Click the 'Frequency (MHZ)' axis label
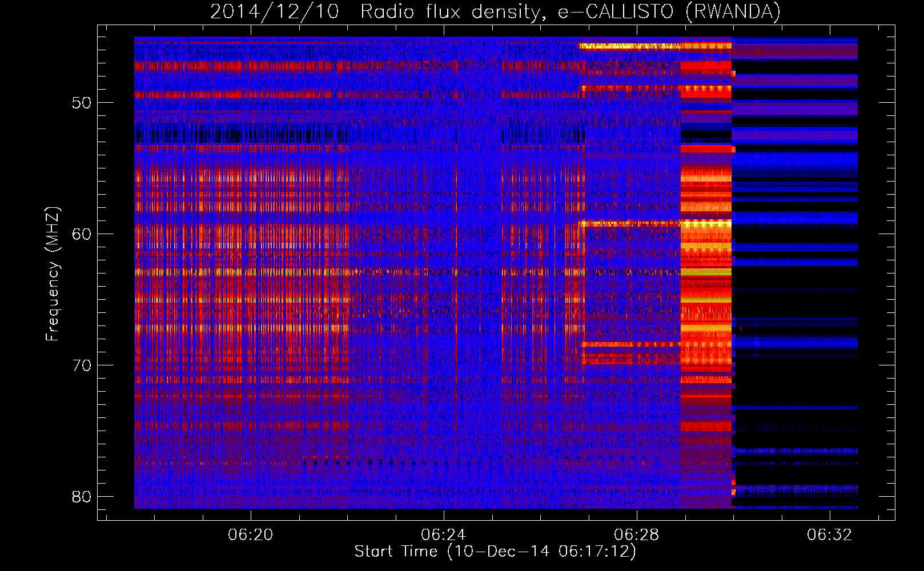This screenshot has width=924, height=571. coord(53,274)
